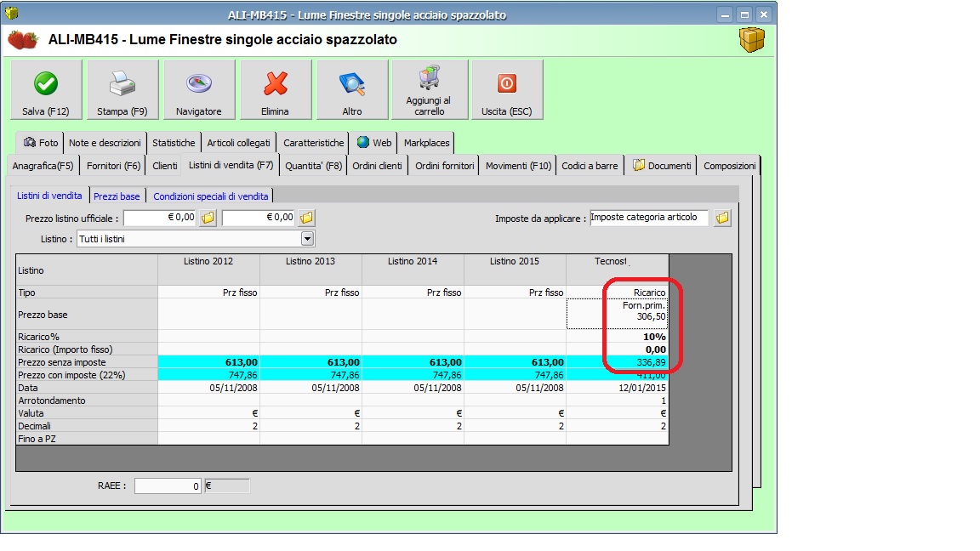Select Ricarico% 10% cell in Tecnost column
The width and height of the screenshot is (980, 551).
pyautogui.click(x=617, y=337)
